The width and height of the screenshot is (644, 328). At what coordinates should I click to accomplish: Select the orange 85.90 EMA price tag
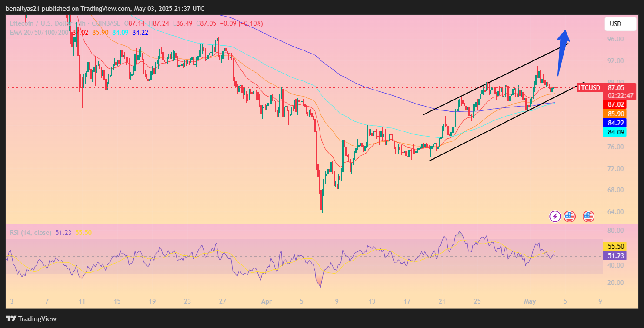point(614,114)
